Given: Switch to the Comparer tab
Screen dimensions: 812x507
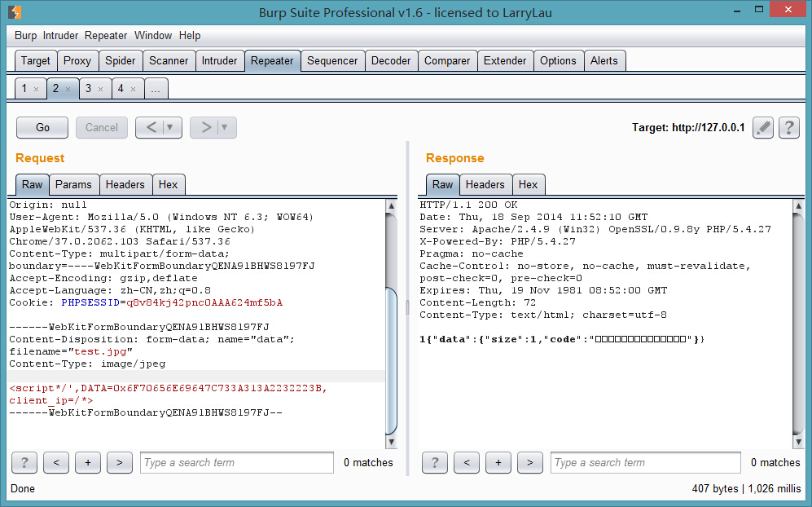Looking at the screenshot, I should (447, 60).
